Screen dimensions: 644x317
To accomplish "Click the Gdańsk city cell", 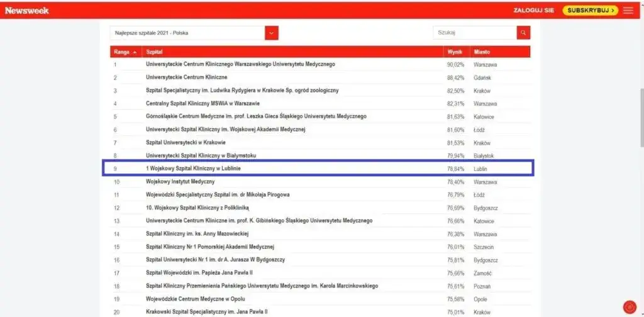I will tap(482, 77).
